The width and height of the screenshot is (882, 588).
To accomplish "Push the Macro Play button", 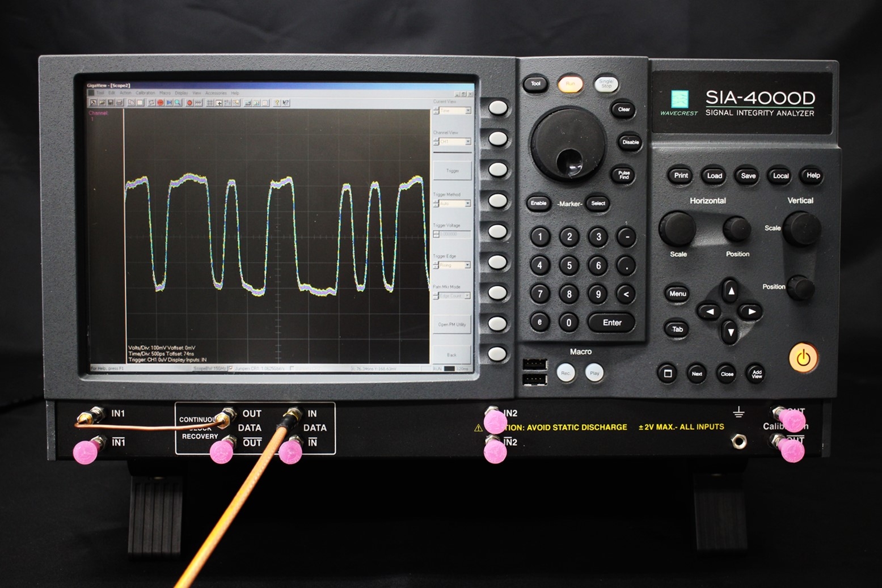I will point(594,373).
